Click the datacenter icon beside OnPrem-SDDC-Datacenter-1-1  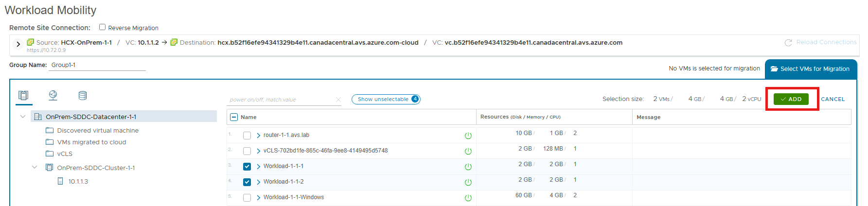coord(38,117)
